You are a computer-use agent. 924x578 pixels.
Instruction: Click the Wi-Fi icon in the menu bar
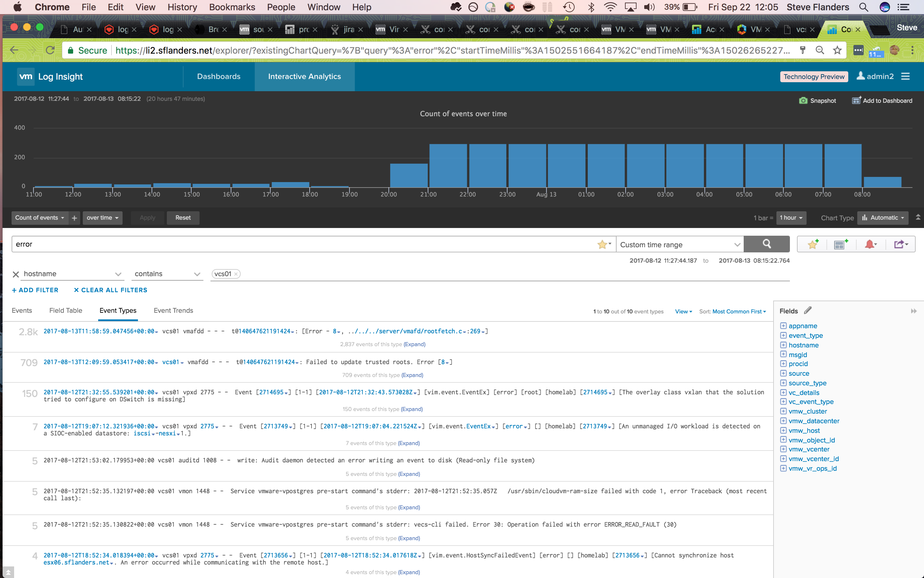(611, 7)
